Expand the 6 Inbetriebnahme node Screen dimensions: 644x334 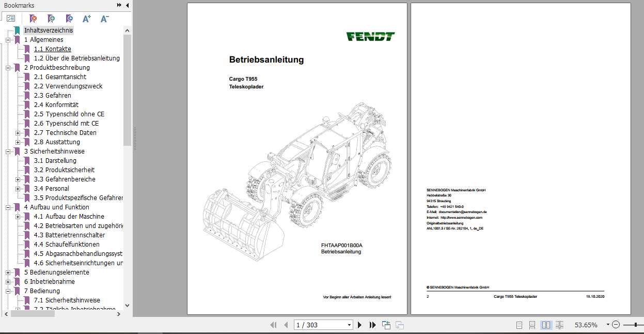click(x=8, y=282)
